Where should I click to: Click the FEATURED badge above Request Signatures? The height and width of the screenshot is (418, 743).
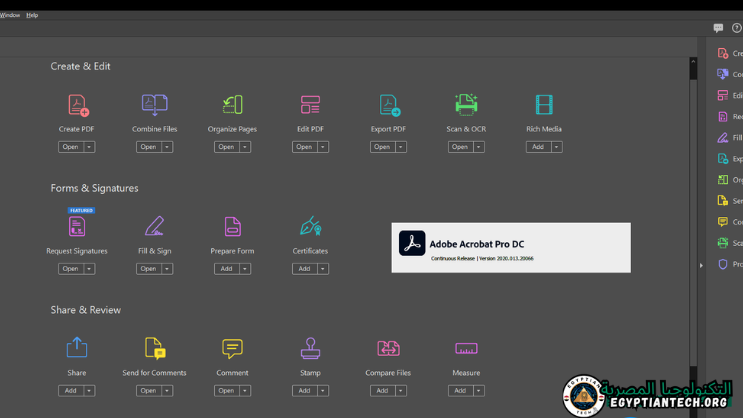pyautogui.click(x=82, y=210)
